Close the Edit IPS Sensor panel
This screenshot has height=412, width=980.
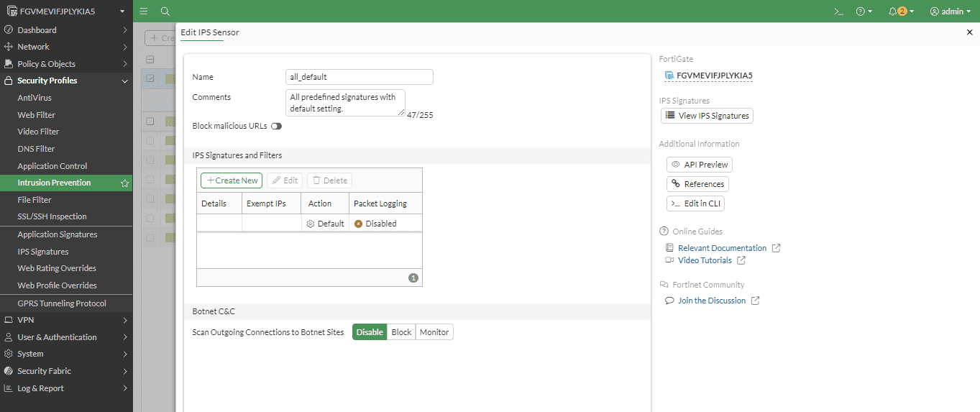(969, 32)
